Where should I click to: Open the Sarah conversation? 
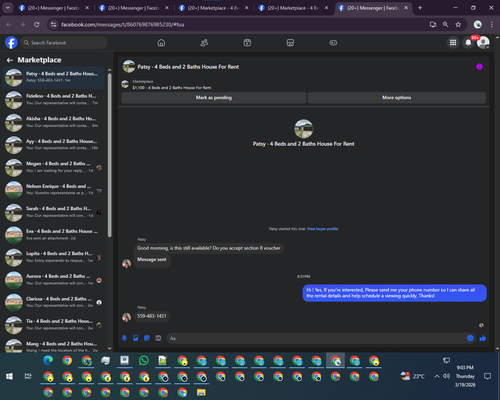tap(53, 212)
